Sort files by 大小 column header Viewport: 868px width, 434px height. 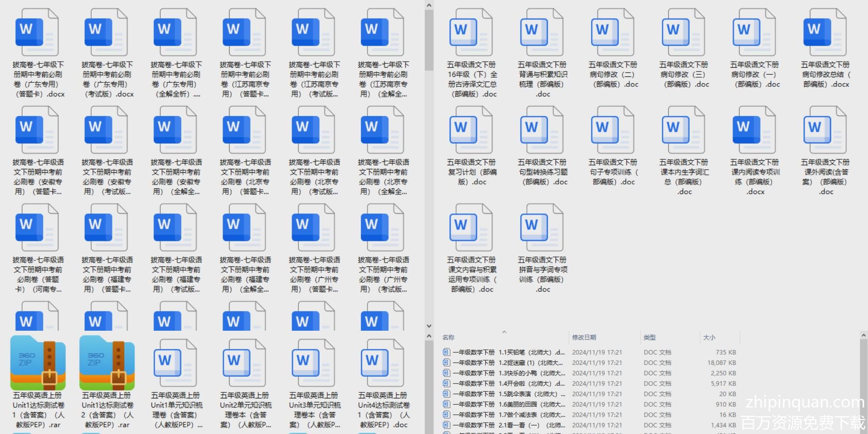709,338
